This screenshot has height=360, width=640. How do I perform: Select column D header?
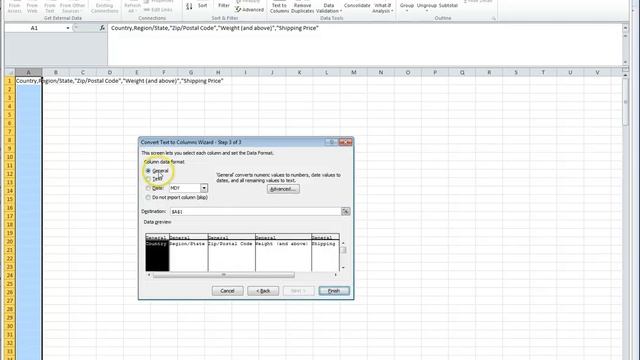pos(109,72)
